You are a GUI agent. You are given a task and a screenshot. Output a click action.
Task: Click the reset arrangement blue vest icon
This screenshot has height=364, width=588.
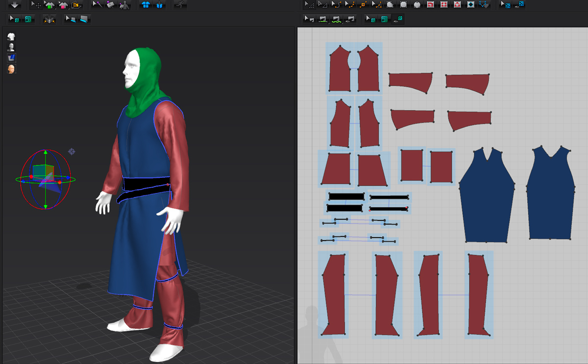tap(159, 5)
